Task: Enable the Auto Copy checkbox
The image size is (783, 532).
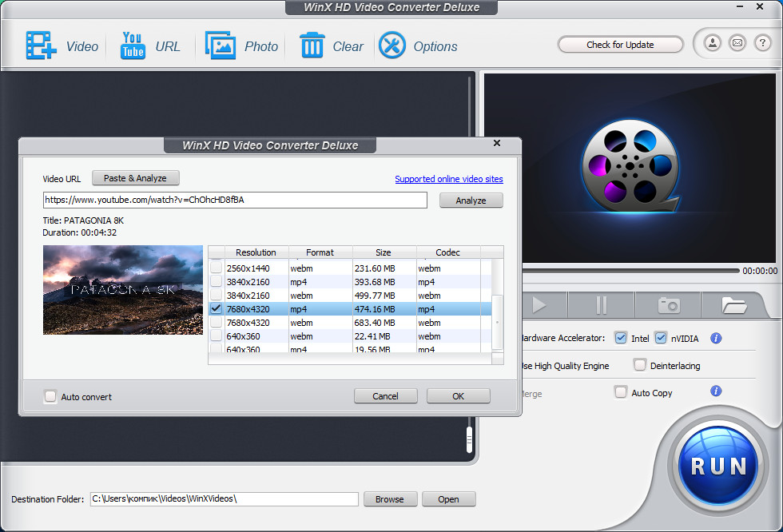Action: click(x=620, y=391)
